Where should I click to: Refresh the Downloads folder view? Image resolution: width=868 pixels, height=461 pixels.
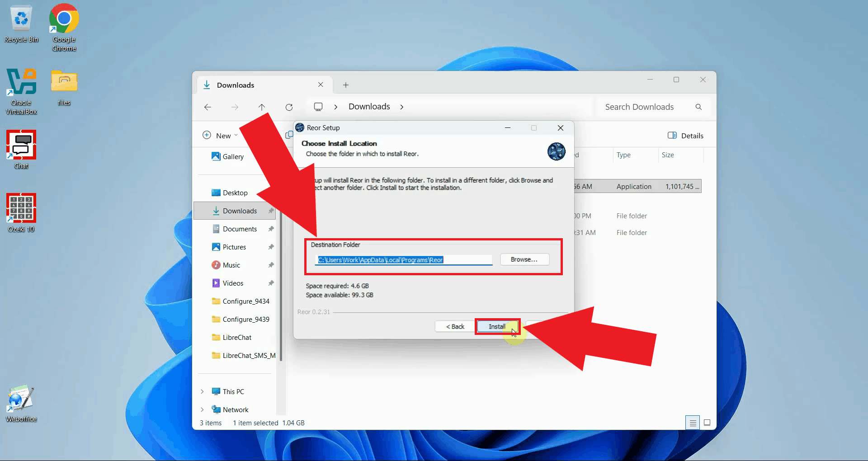(289, 107)
